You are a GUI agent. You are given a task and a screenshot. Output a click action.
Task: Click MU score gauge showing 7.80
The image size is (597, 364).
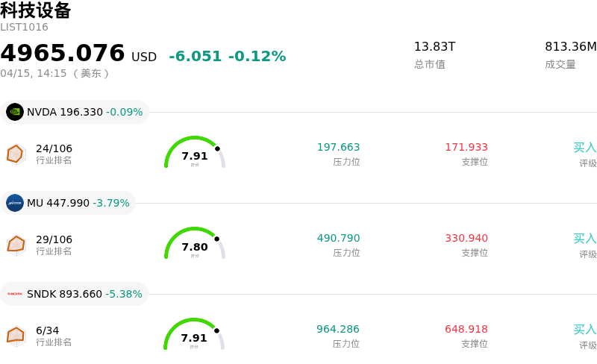[x=195, y=244]
